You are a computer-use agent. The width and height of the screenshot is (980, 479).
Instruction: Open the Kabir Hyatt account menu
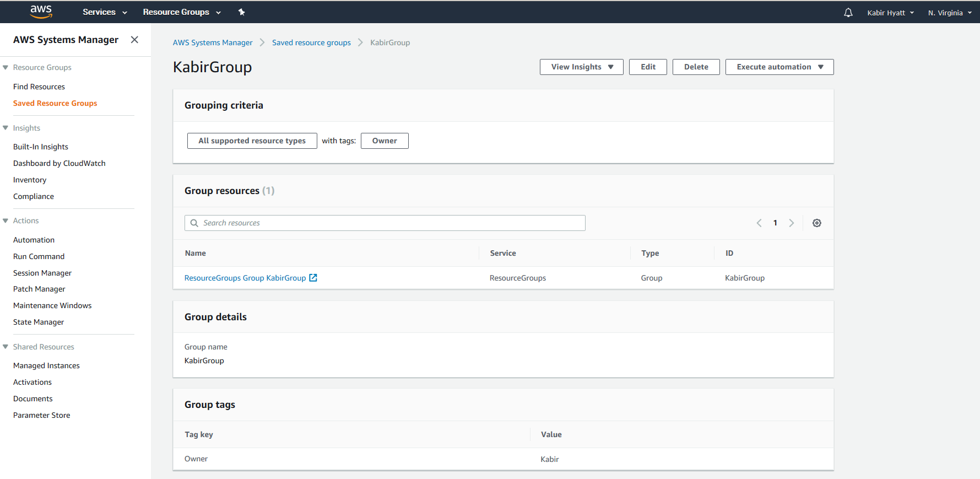point(890,13)
